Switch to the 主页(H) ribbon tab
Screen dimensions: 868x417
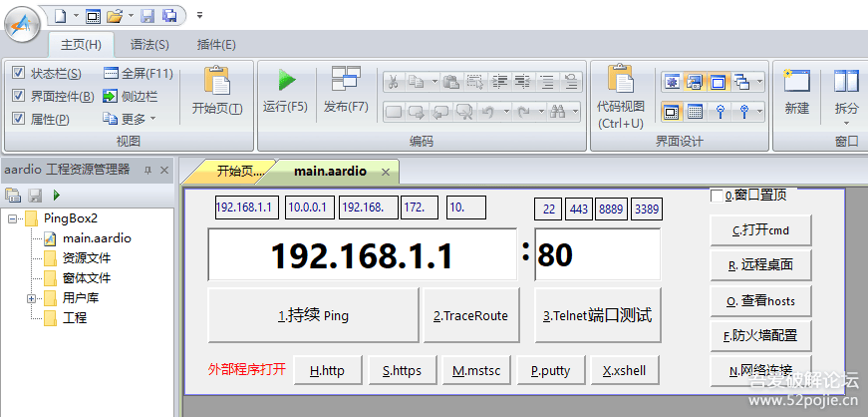click(81, 45)
